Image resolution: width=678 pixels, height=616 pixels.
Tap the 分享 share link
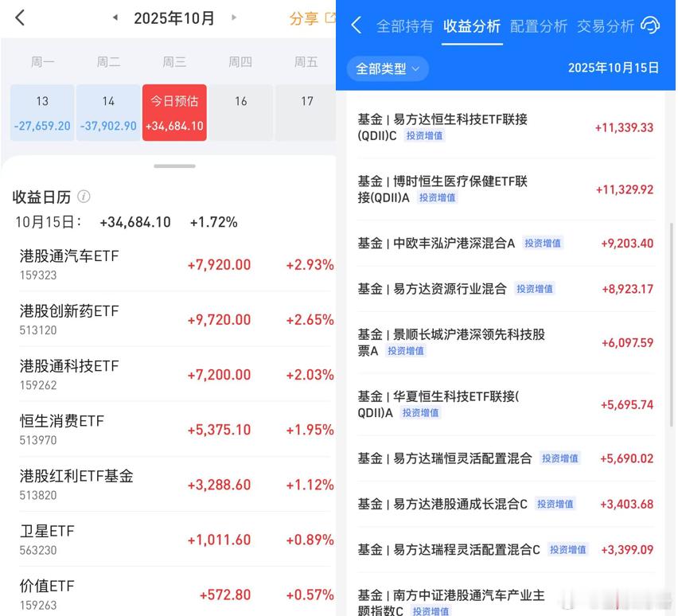click(304, 18)
